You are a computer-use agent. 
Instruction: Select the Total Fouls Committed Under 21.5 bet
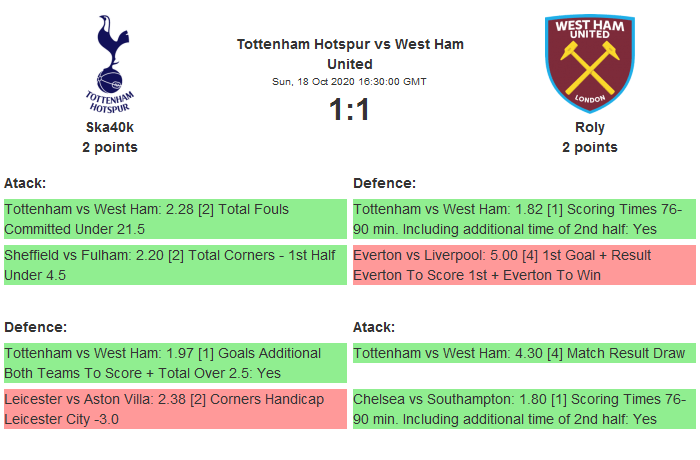(x=174, y=219)
